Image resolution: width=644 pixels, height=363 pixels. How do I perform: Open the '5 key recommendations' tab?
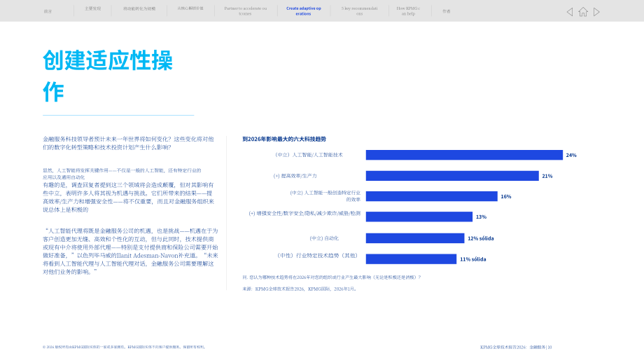359,11
